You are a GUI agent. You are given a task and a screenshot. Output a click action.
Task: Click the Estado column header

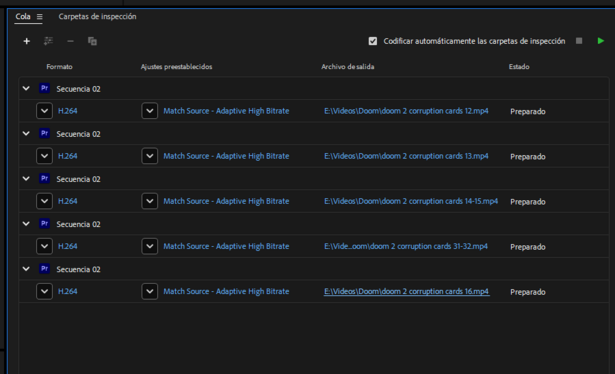(x=519, y=67)
